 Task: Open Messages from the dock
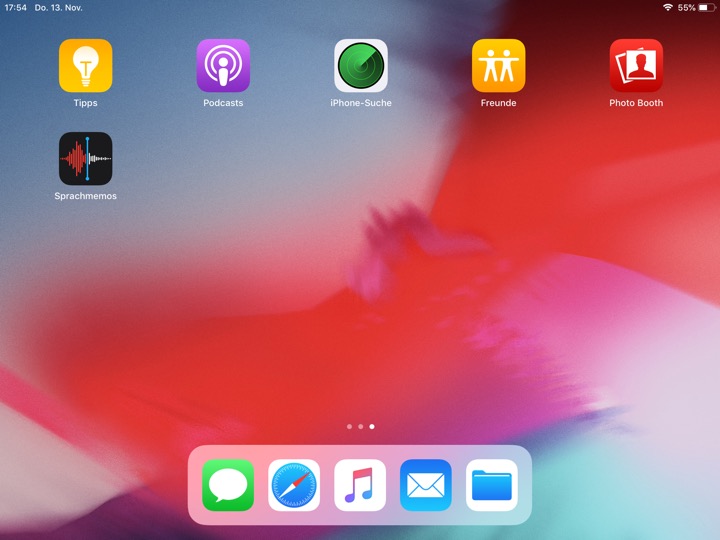pos(228,485)
